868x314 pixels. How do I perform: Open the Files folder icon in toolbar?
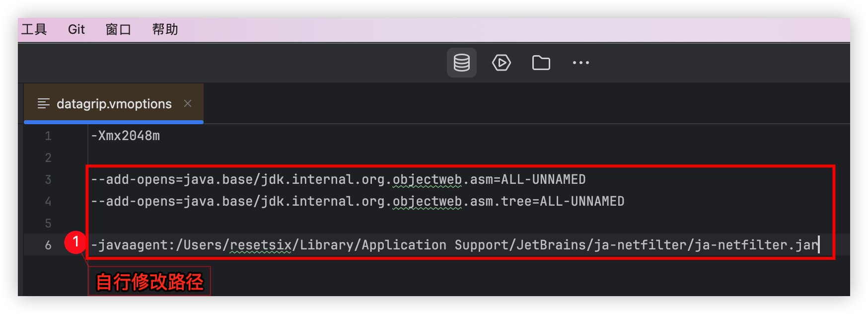click(x=541, y=63)
